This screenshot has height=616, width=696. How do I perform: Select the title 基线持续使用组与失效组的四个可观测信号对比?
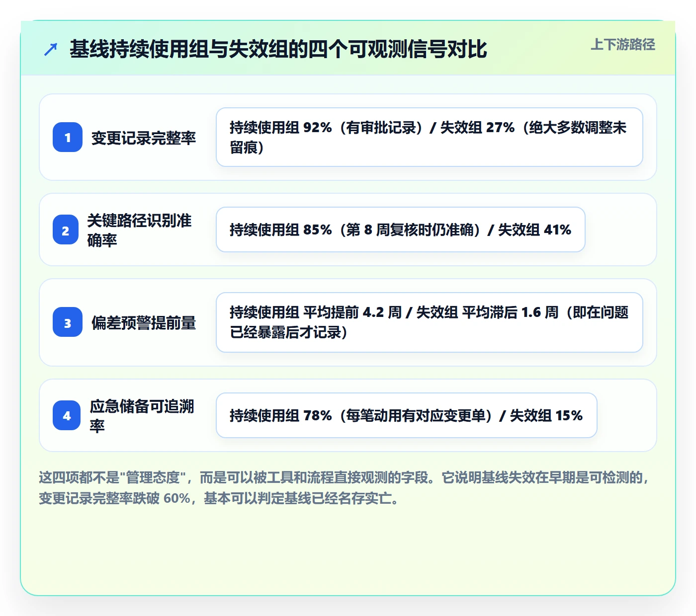[278, 49]
